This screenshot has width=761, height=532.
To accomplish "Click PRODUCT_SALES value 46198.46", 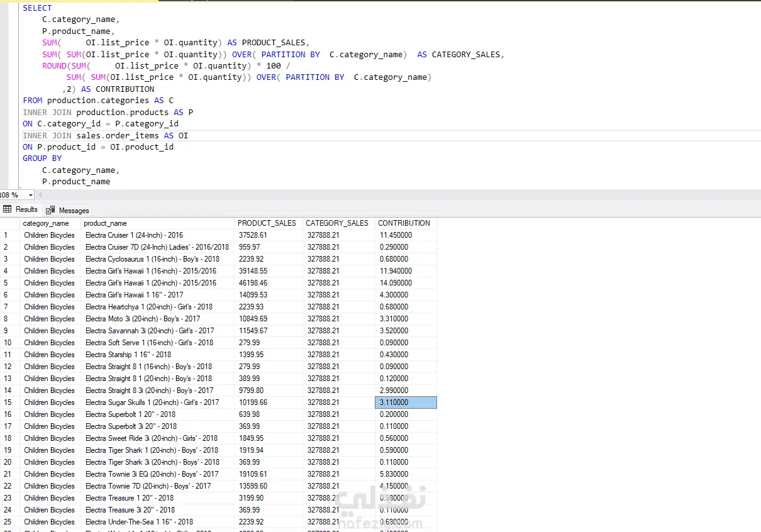I will pyautogui.click(x=268, y=283).
